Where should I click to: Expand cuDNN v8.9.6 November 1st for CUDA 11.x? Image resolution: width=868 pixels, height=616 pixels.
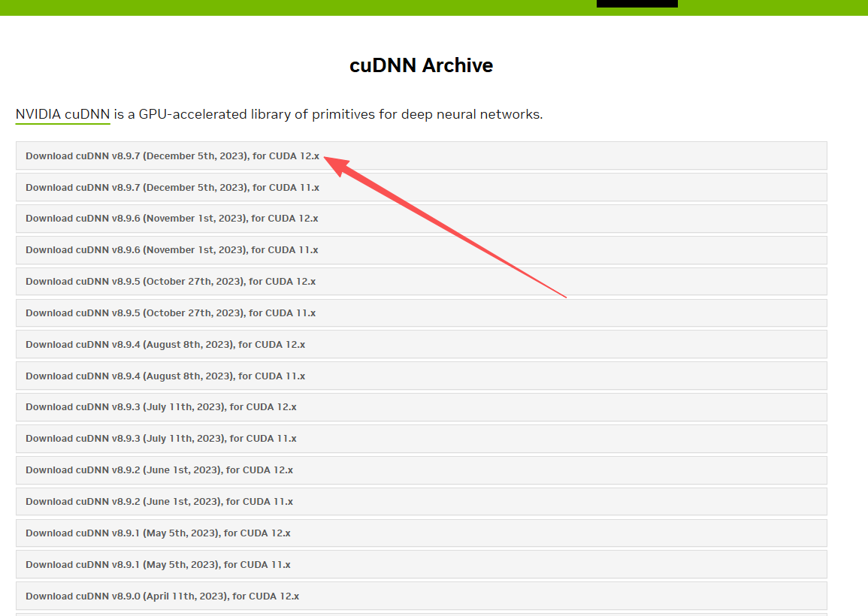pyautogui.click(x=422, y=250)
